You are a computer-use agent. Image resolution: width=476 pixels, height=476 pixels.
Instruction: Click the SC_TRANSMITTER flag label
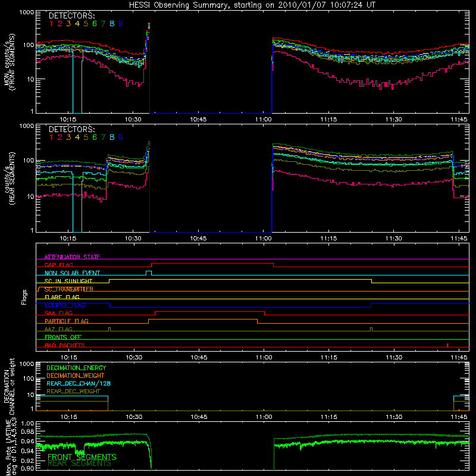pos(69,289)
